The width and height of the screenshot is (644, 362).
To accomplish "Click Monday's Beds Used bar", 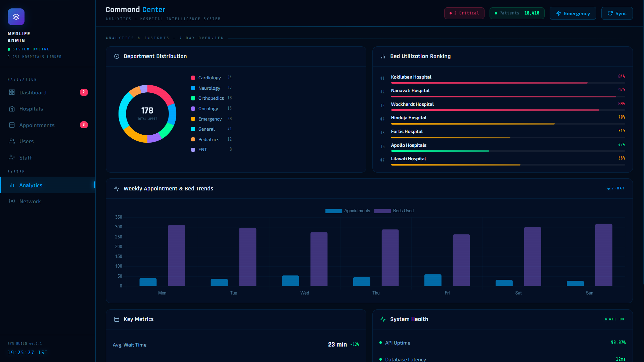I will (177, 256).
